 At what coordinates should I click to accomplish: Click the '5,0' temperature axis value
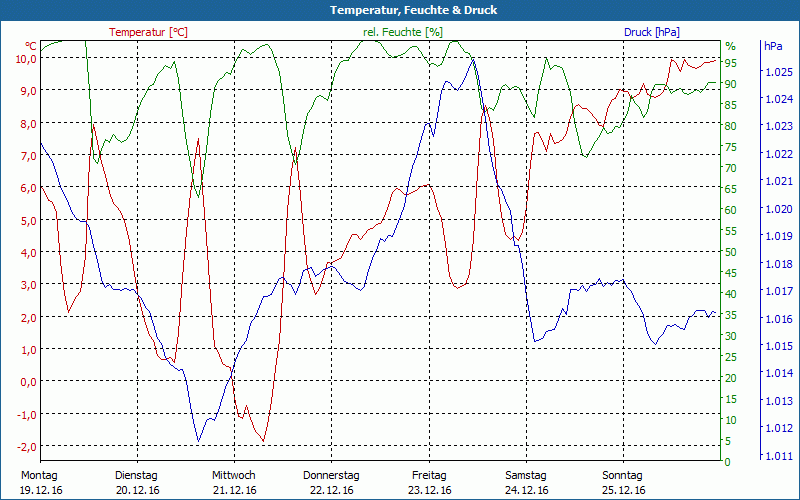tap(29, 220)
